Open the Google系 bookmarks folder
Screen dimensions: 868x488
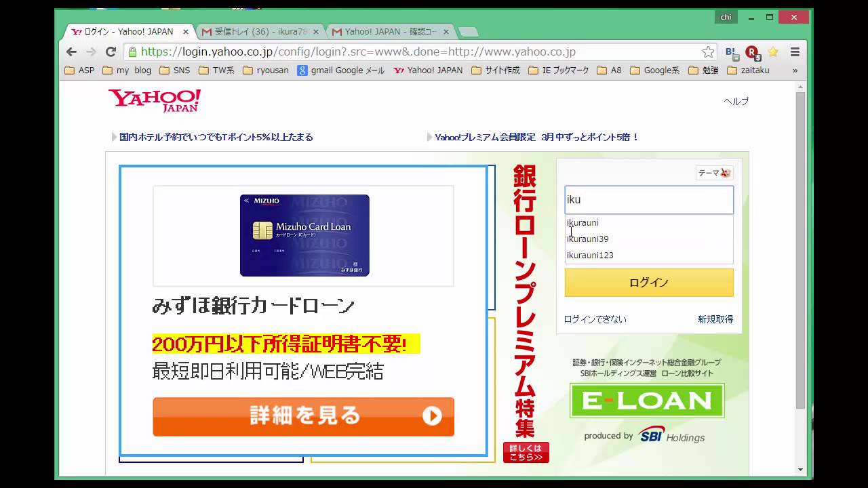(x=654, y=70)
